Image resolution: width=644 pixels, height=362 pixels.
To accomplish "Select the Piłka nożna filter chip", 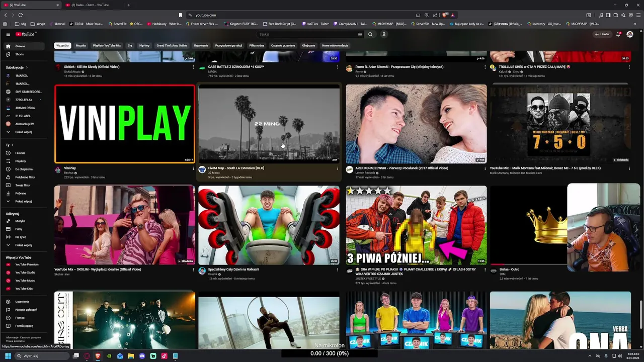I will pos(257,45).
